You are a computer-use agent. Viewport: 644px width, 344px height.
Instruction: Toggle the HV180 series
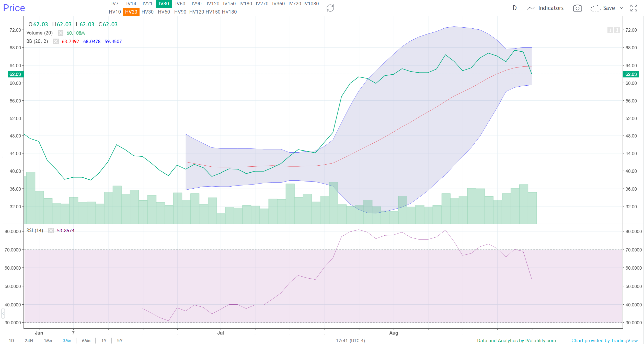pyautogui.click(x=229, y=12)
